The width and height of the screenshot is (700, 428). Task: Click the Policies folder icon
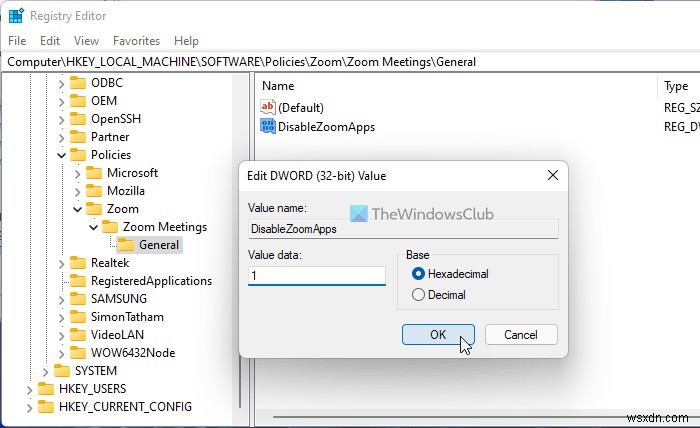(78, 155)
